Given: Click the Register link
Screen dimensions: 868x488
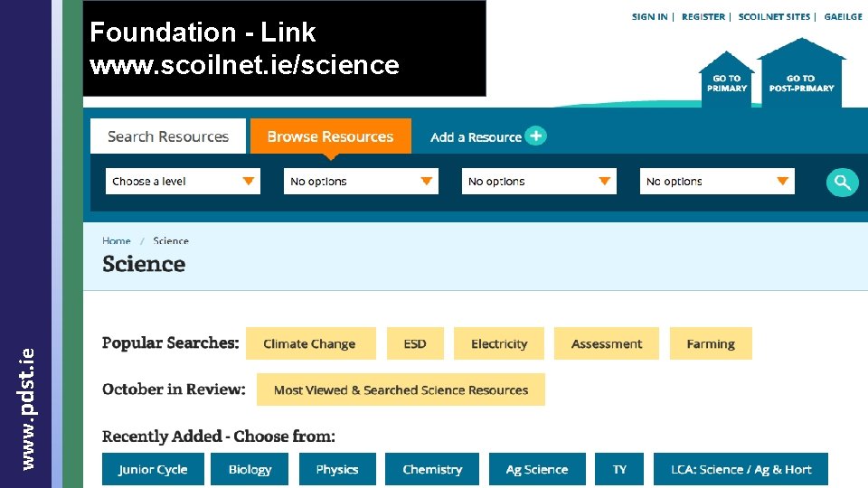Looking at the screenshot, I should click(703, 16).
